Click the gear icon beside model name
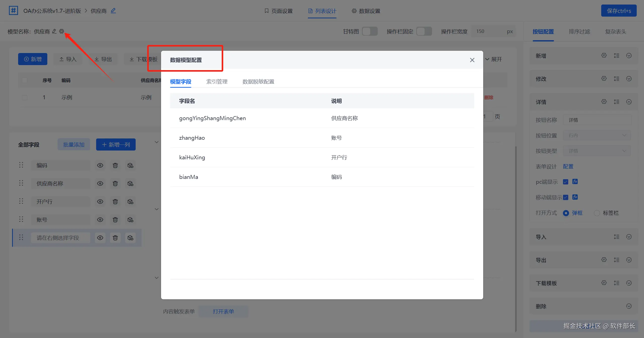 point(62,31)
